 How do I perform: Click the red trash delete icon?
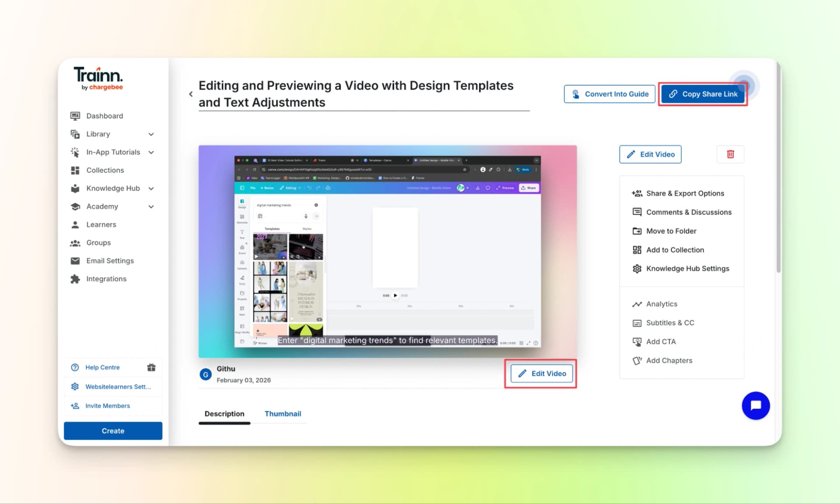tap(730, 154)
